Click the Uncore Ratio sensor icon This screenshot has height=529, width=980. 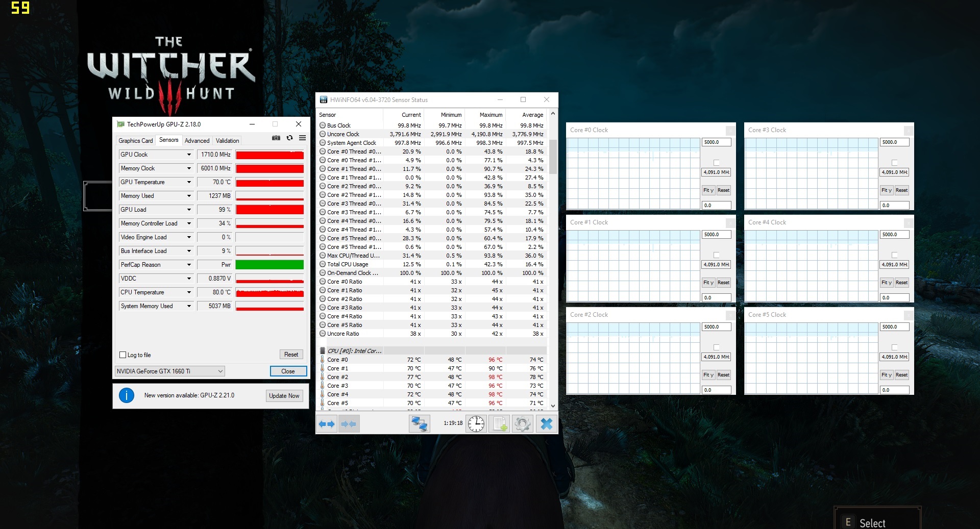323,334
